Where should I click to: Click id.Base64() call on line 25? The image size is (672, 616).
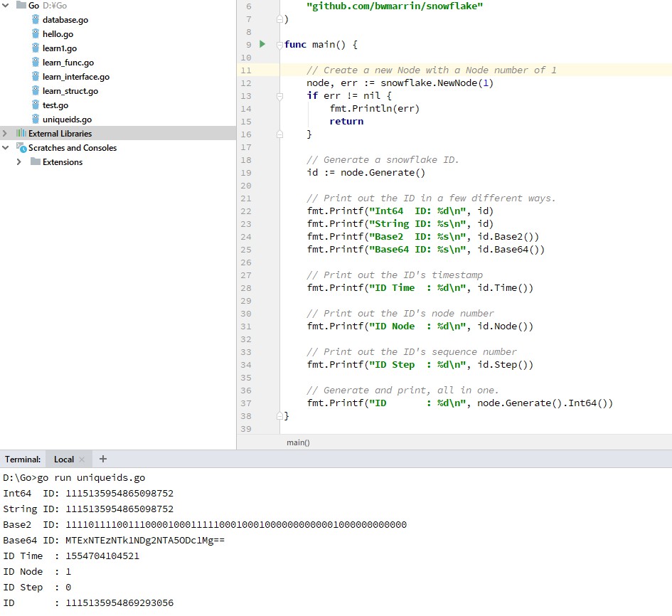coord(511,249)
